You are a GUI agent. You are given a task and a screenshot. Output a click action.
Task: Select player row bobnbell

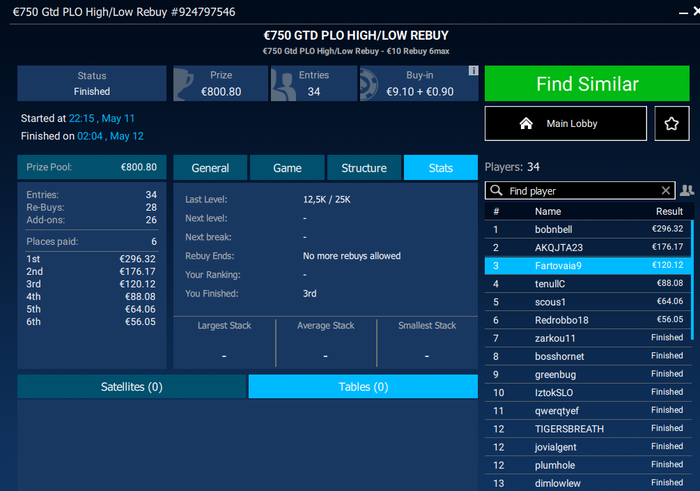588,229
